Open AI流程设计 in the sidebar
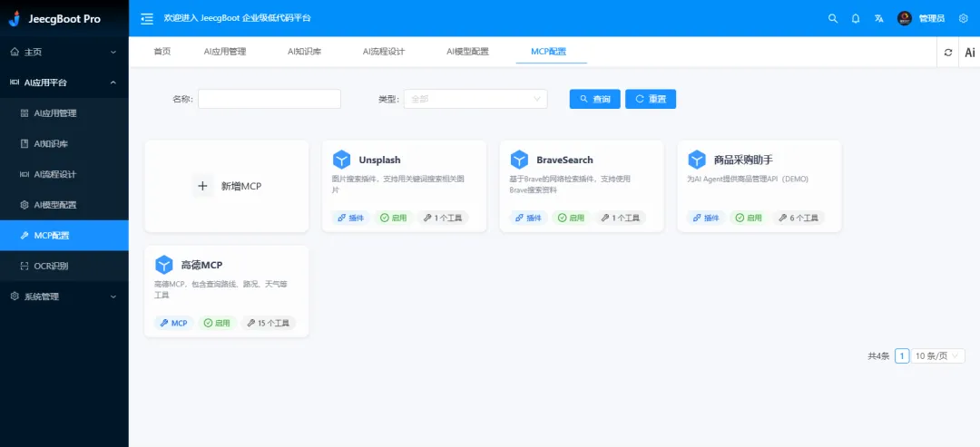Viewport: 980px width, 447px height. point(64,174)
